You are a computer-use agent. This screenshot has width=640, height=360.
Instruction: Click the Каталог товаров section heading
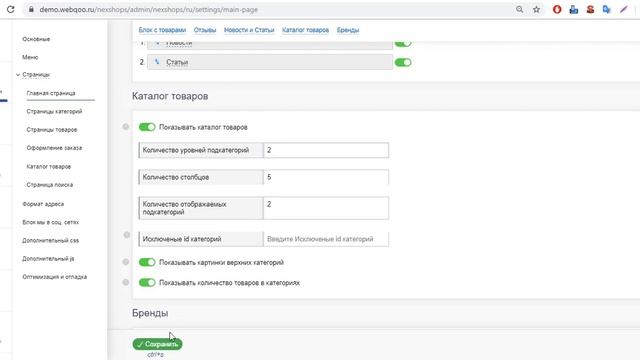click(170, 96)
